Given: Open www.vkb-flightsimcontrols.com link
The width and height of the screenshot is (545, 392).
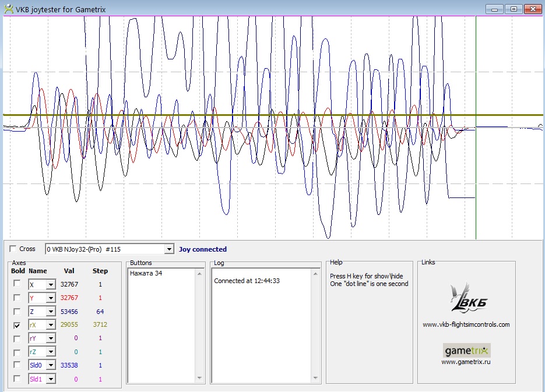Looking at the screenshot, I should [x=466, y=324].
